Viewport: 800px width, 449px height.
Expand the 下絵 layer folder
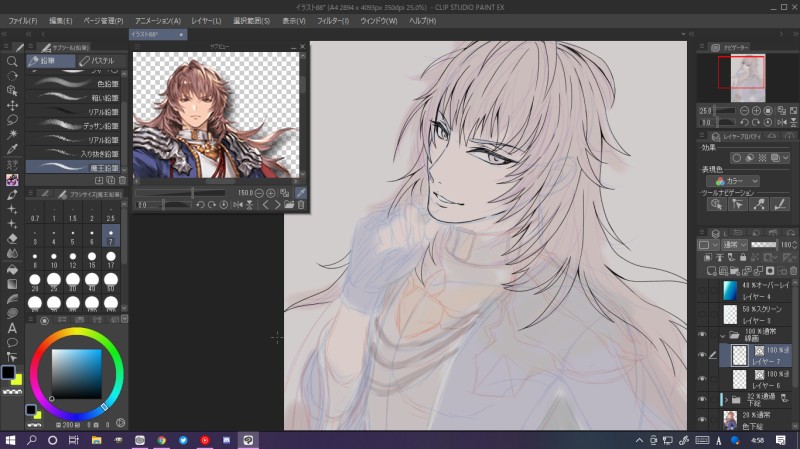727,400
